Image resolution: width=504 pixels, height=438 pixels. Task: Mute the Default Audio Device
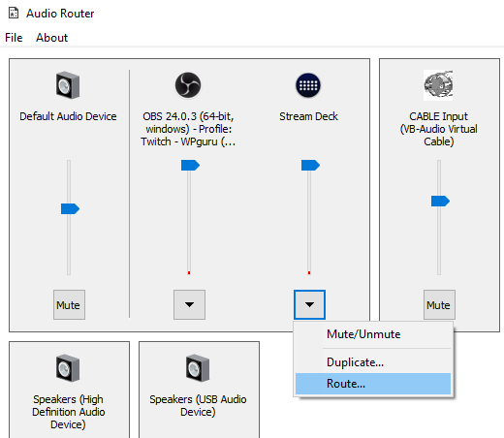pos(69,304)
